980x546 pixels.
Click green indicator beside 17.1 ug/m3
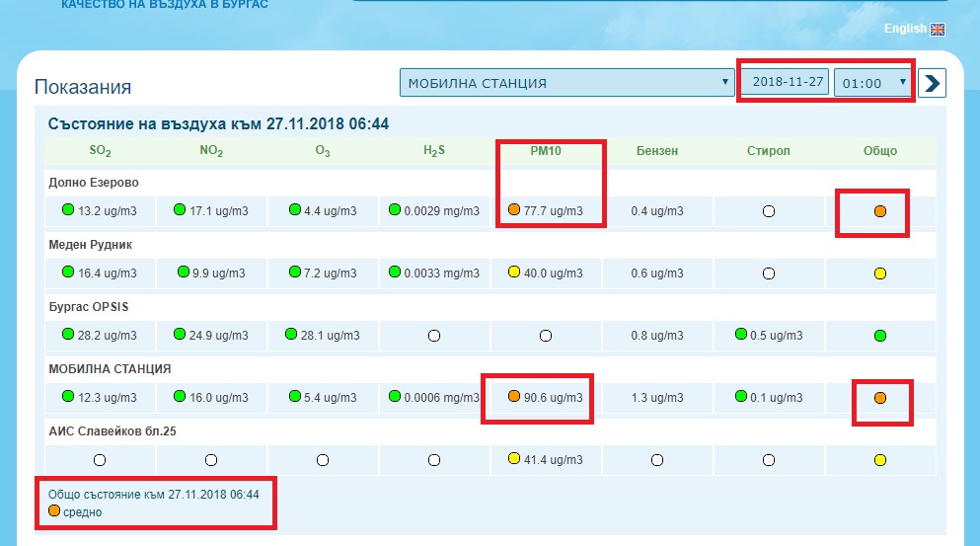(180, 209)
